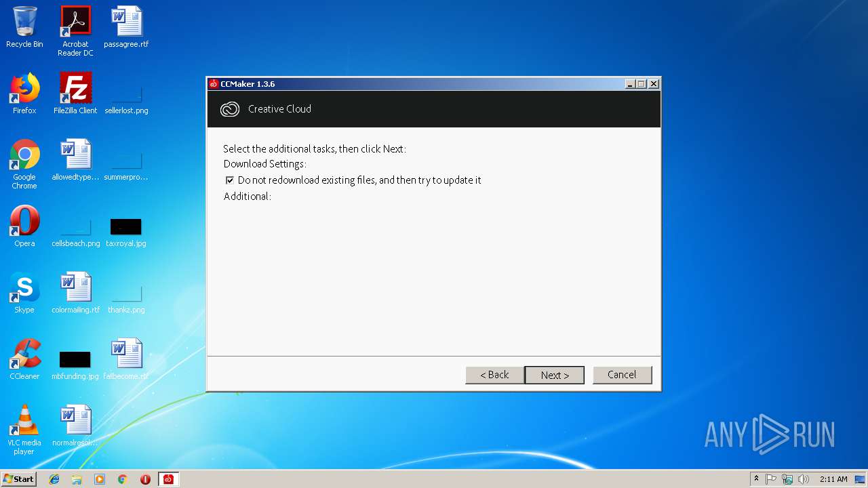Uncheck Do not redownload existing files option

pyautogui.click(x=230, y=180)
